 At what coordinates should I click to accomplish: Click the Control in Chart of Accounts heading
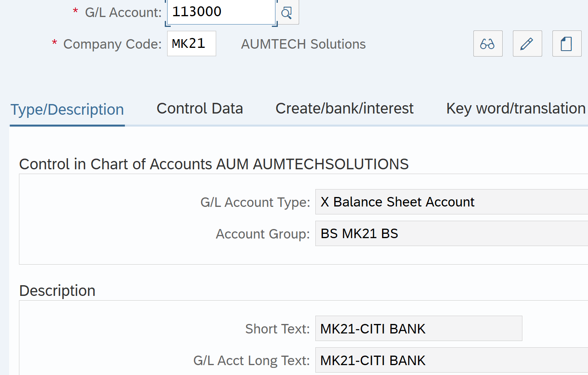214,164
